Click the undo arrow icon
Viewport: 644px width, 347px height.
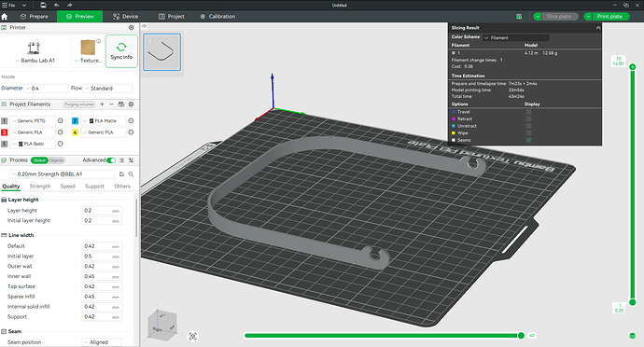coord(56,5)
